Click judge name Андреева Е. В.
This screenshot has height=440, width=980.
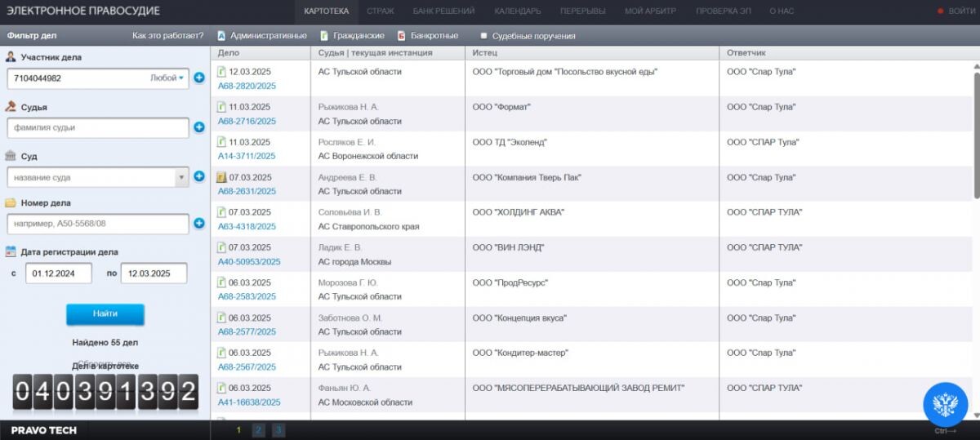347,177
